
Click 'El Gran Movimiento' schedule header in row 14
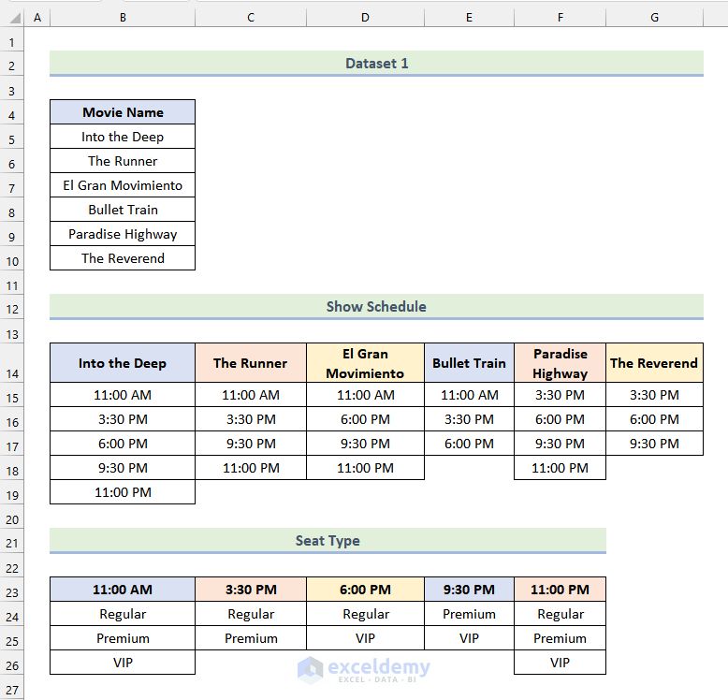[365, 363]
